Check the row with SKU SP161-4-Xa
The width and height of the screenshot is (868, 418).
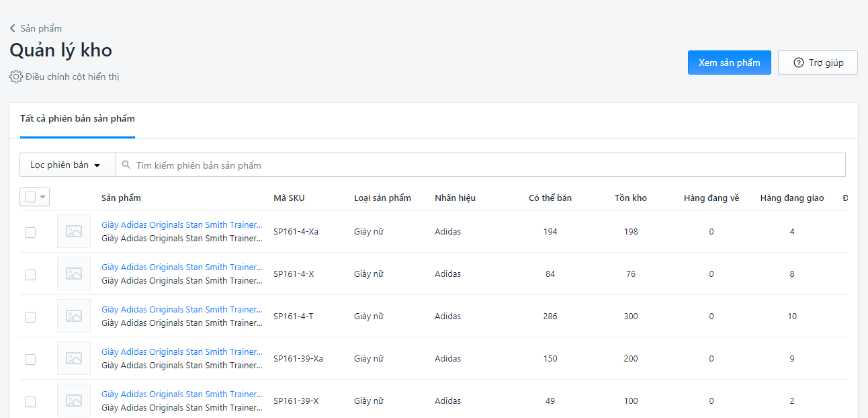coord(30,233)
